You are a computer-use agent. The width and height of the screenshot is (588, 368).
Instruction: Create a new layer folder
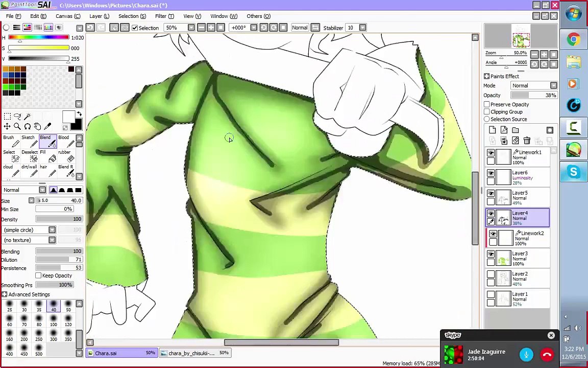tap(515, 130)
